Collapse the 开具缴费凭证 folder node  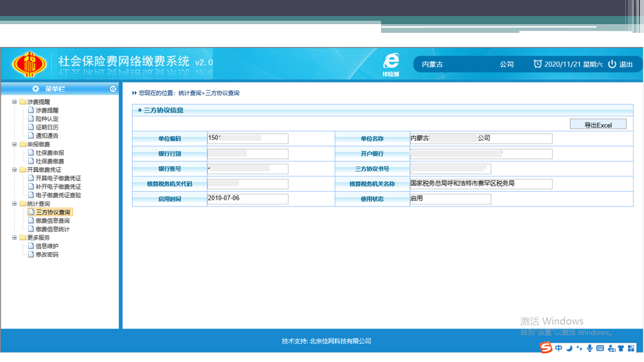(14, 170)
